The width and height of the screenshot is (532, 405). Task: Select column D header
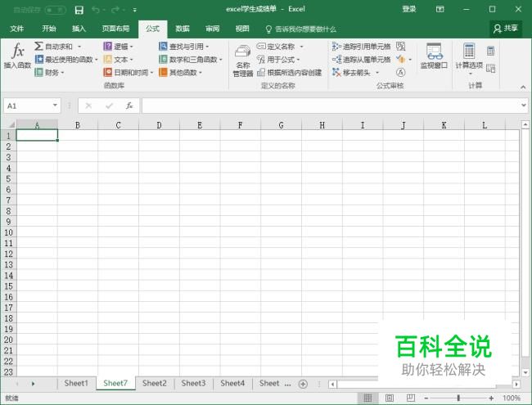coord(159,125)
